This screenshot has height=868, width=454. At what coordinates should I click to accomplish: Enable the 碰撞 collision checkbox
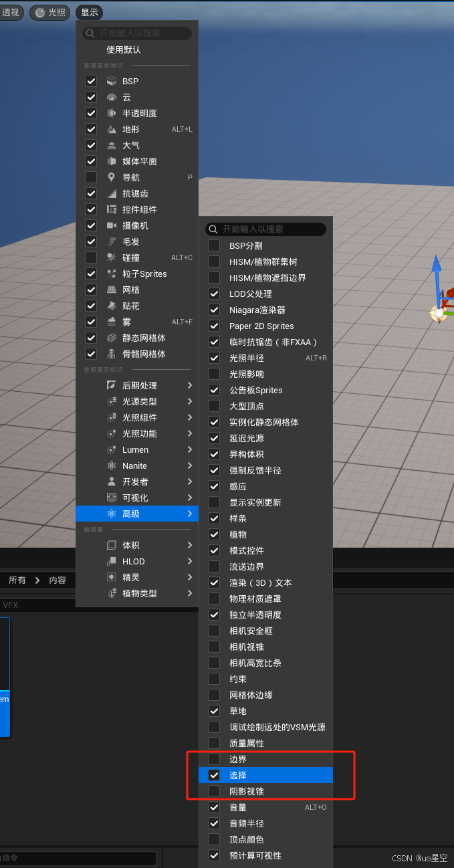click(x=91, y=257)
